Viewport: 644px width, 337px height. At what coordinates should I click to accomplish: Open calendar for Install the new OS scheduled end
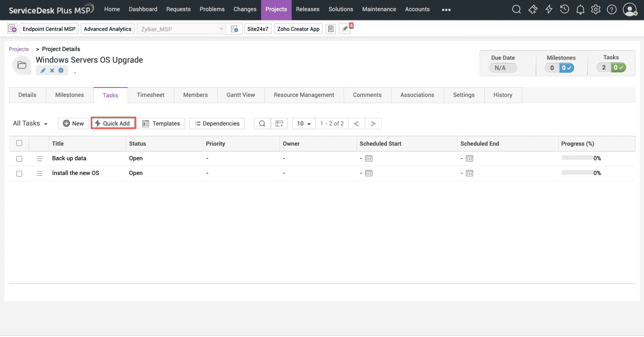(469, 173)
